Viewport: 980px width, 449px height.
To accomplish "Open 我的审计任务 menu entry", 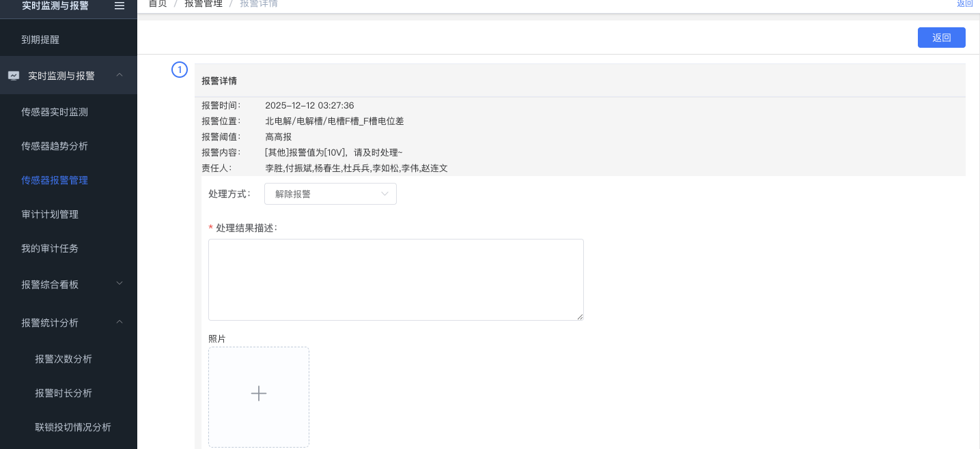I will pos(50,248).
